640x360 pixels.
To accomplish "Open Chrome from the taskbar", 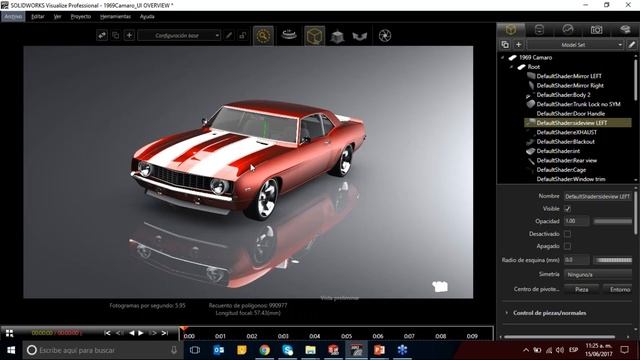I will click(x=264, y=350).
